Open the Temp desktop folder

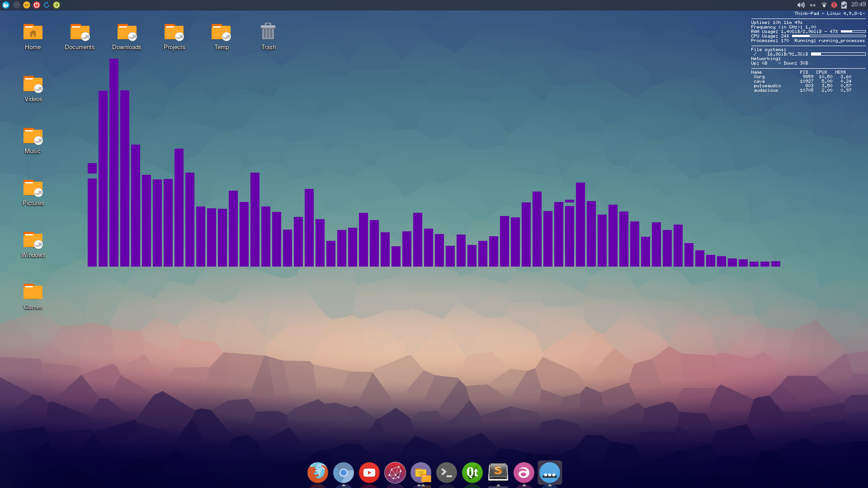221,36
